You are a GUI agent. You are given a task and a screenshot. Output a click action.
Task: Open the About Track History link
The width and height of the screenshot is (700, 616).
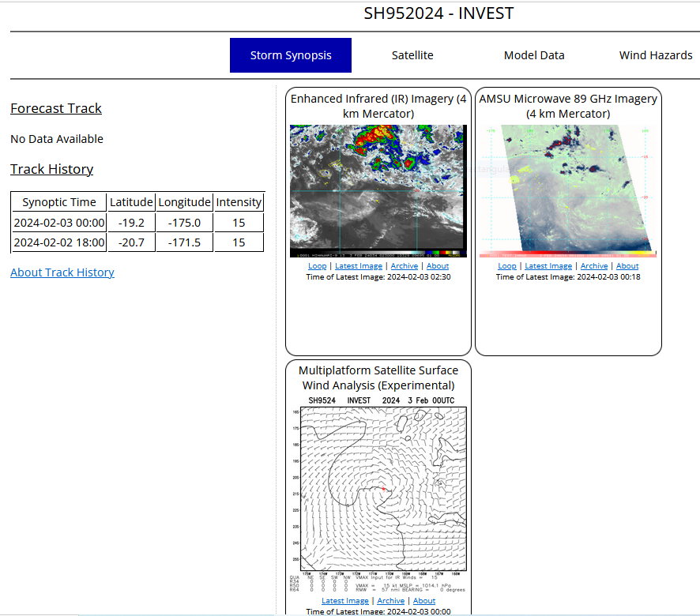62,272
